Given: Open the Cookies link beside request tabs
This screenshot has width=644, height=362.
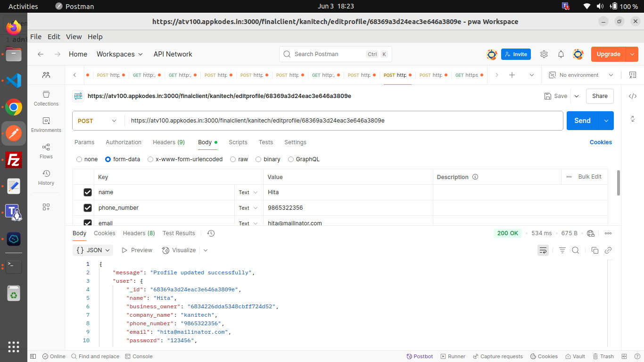Looking at the screenshot, I should pyautogui.click(x=601, y=142).
